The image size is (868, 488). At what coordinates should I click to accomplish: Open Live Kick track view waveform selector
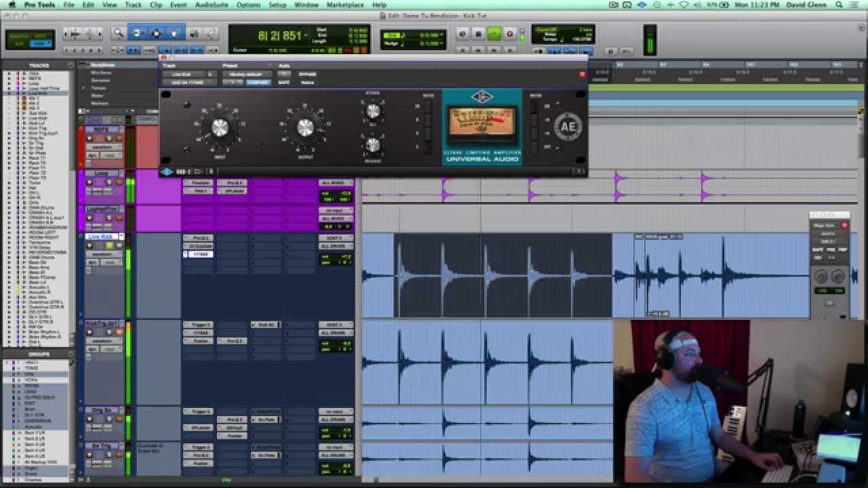[x=104, y=254]
